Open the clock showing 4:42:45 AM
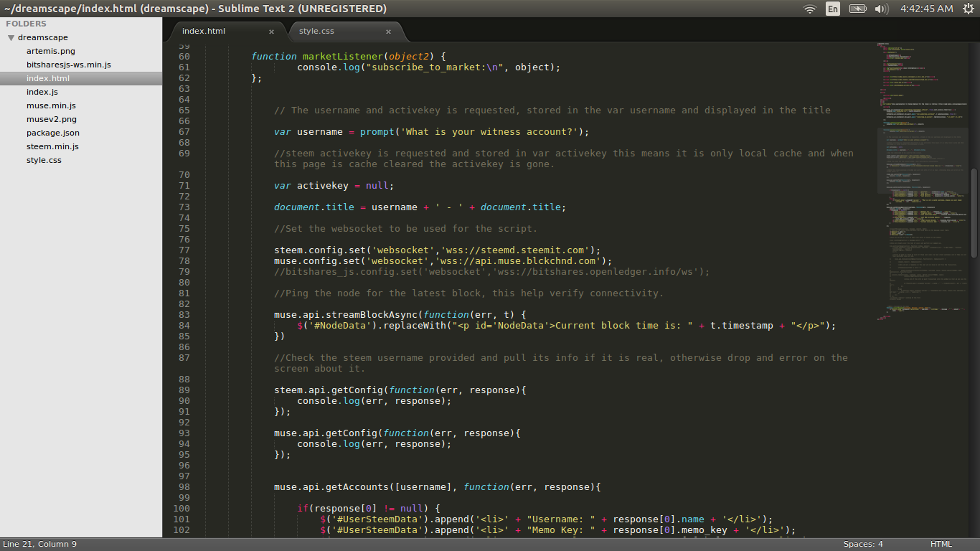The image size is (980, 551). (x=926, y=9)
